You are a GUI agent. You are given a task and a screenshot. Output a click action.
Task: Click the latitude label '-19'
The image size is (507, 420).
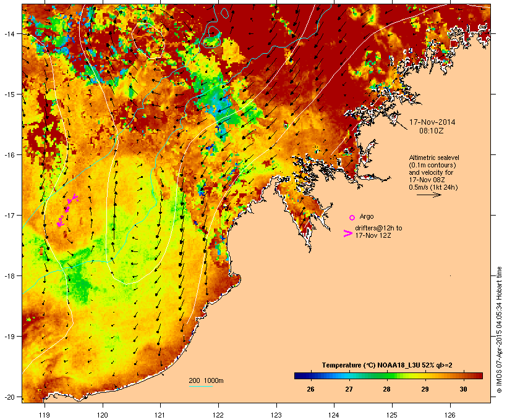click(x=9, y=337)
